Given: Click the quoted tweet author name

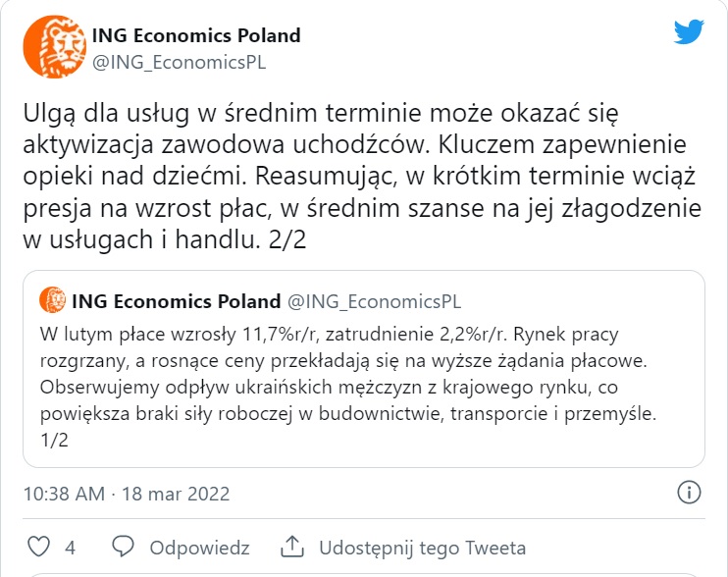Looking at the screenshot, I should click(177, 301).
